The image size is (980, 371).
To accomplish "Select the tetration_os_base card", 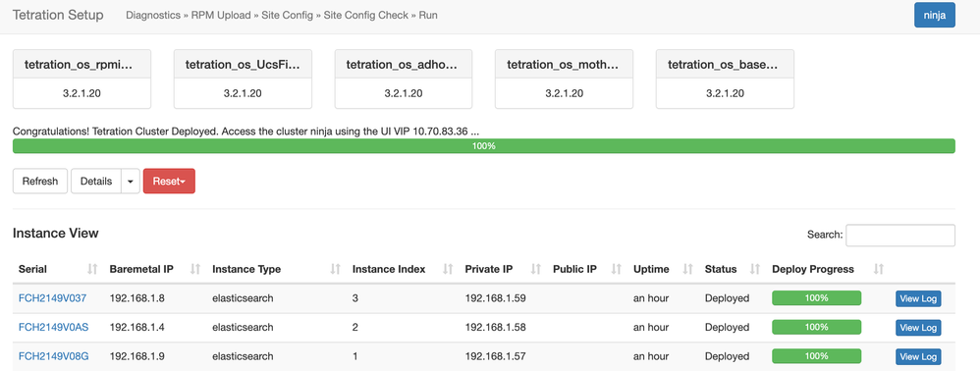I will coord(725,79).
